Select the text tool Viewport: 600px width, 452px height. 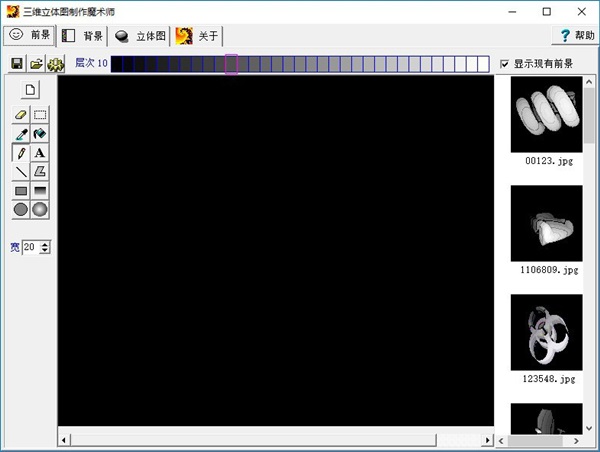point(40,153)
